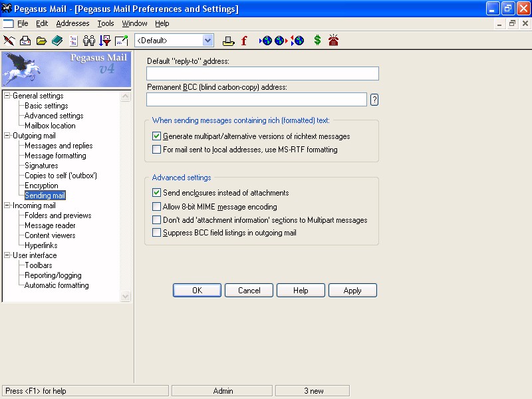Toggle Send enclosures instead of attachments
Image resolution: width=532 pixels, height=399 pixels.
(156, 193)
